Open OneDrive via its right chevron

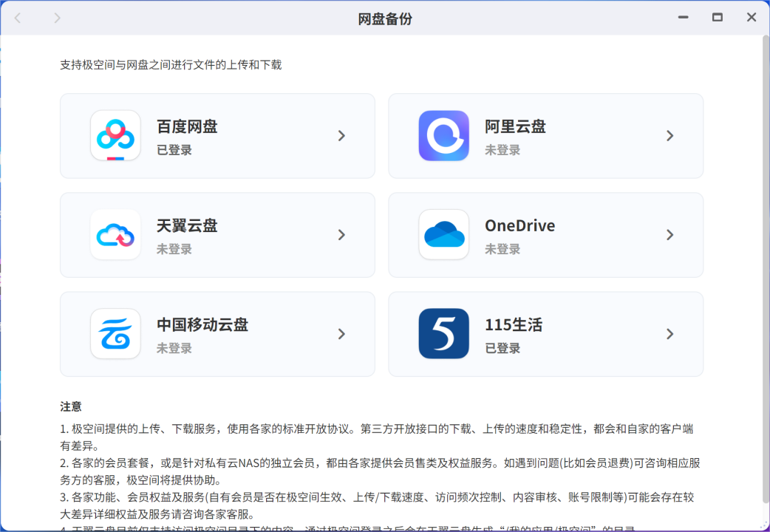670,235
